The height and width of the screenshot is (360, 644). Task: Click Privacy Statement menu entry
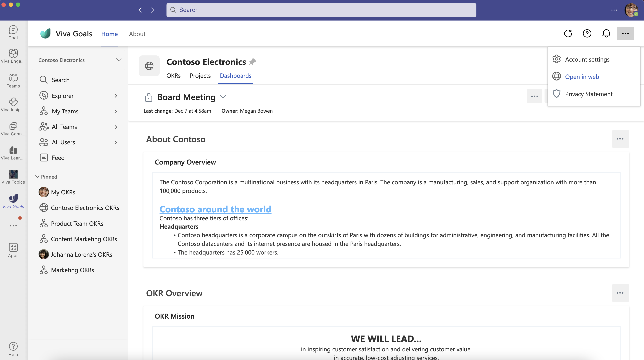[x=589, y=94]
